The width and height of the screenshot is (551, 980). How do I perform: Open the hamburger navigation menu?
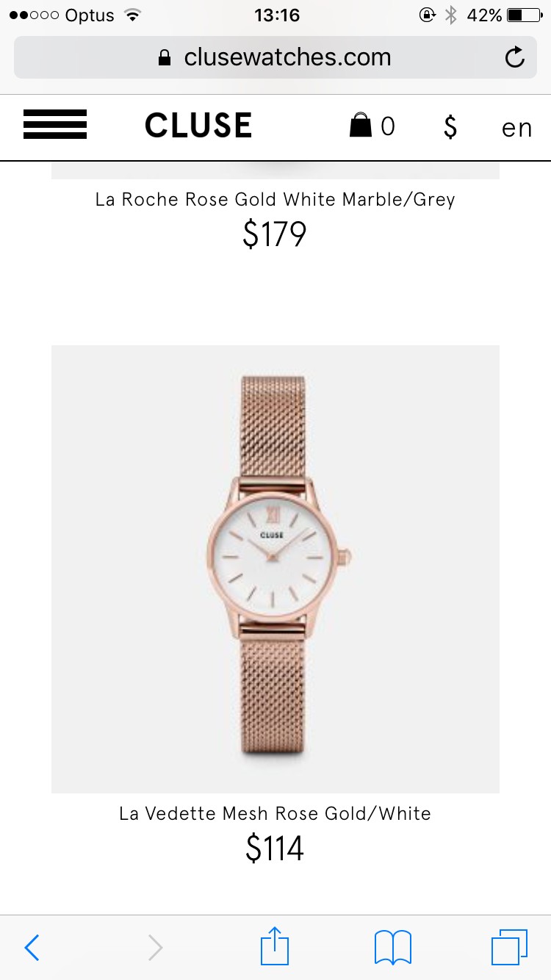55,125
